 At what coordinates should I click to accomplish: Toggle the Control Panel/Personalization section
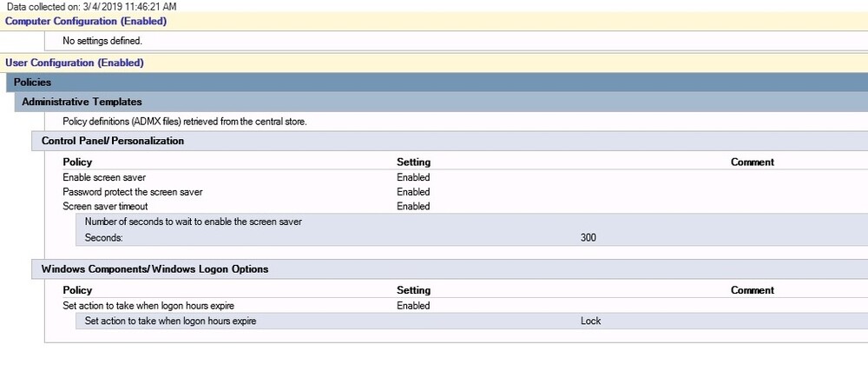tap(113, 141)
